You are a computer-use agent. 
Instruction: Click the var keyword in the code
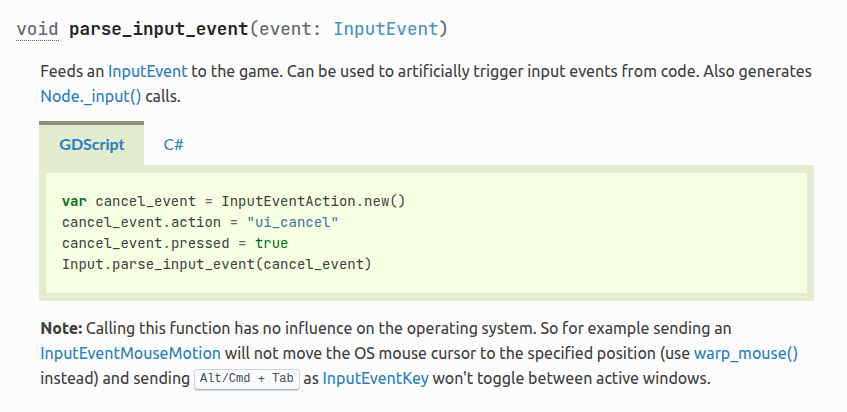pyautogui.click(x=74, y=200)
